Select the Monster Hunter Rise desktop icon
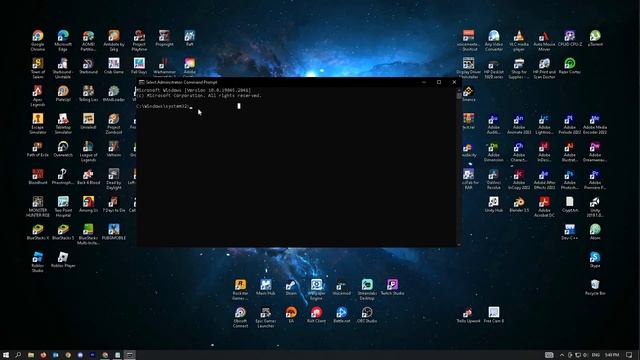Screen dimensions: 640x360 click(38, 207)
